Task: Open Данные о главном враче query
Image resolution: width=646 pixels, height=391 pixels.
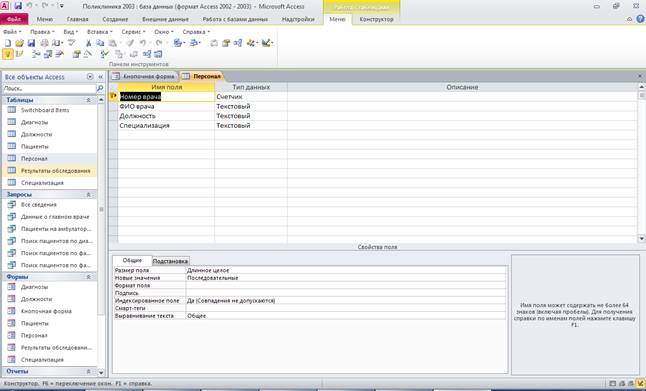Action: click(55, 217)
